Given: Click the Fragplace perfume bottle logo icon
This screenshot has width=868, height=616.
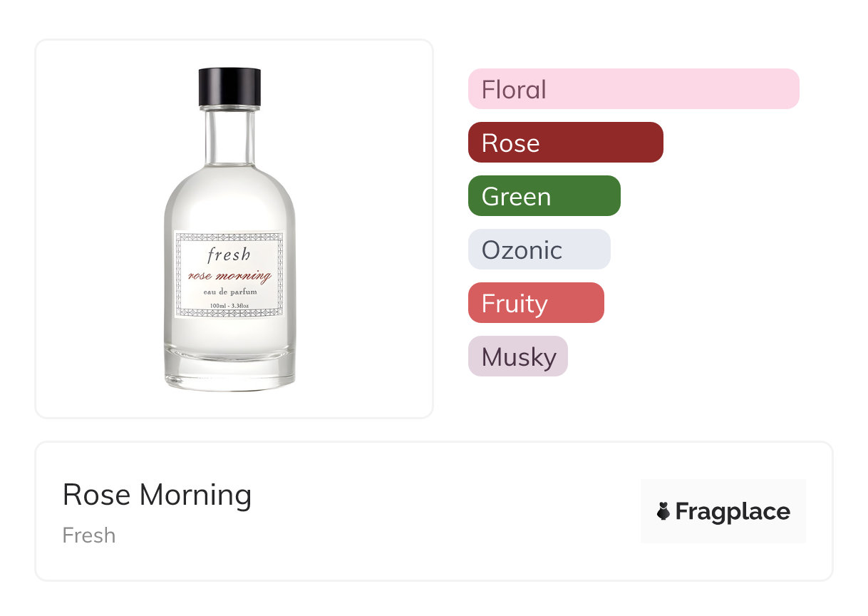Looking at the screenshot, I should [663, 511].
